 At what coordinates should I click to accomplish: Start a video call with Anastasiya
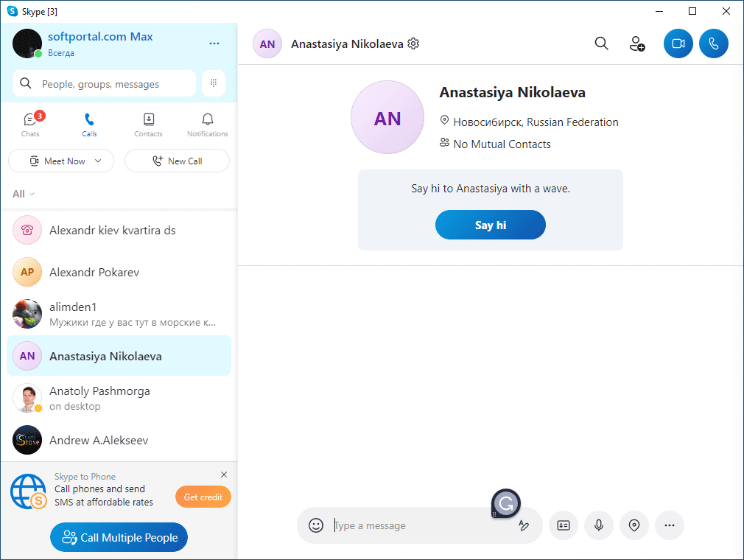[678, 43]
